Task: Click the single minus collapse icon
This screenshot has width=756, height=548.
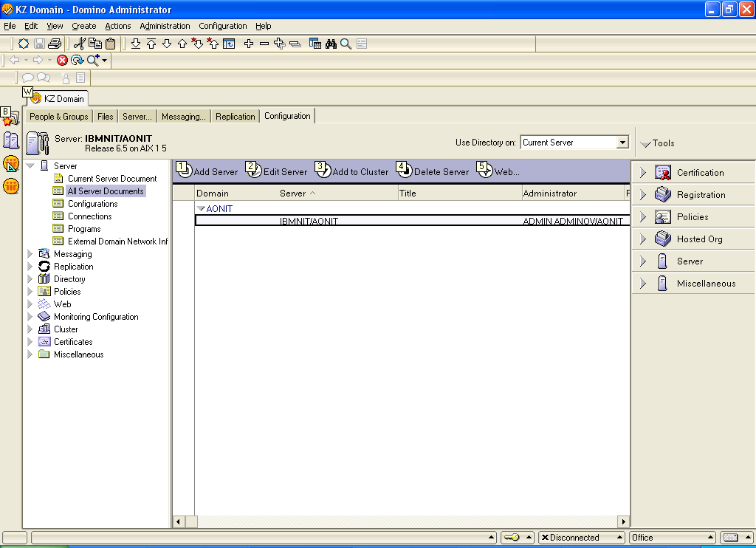Action: (264, 44)
